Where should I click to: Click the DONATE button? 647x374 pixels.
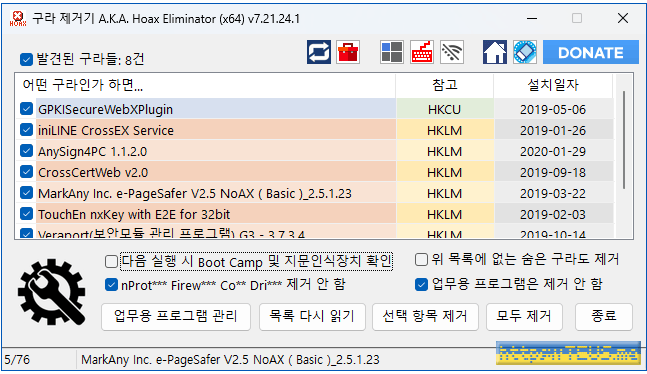(x=590, y=52)
